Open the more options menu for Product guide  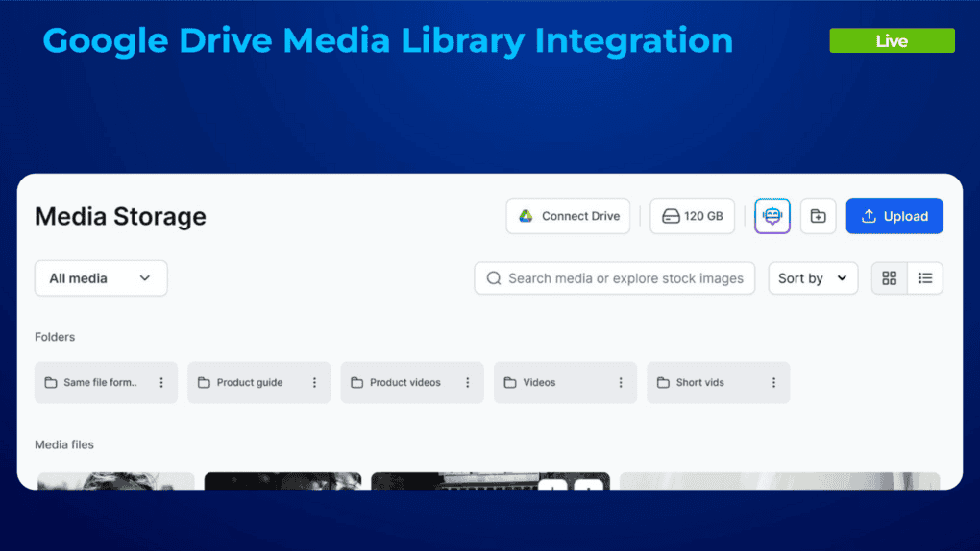pos(314,382)
